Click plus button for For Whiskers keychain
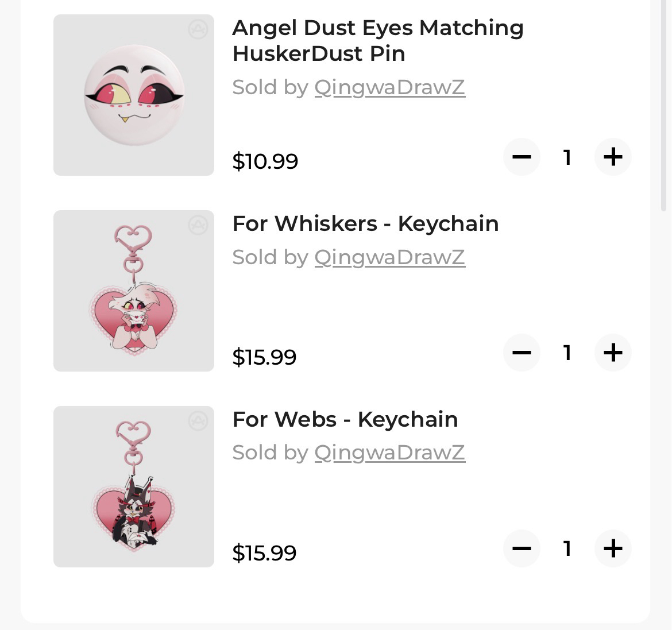This screenshot has height=630, width=672. click(x=613, y=353)
